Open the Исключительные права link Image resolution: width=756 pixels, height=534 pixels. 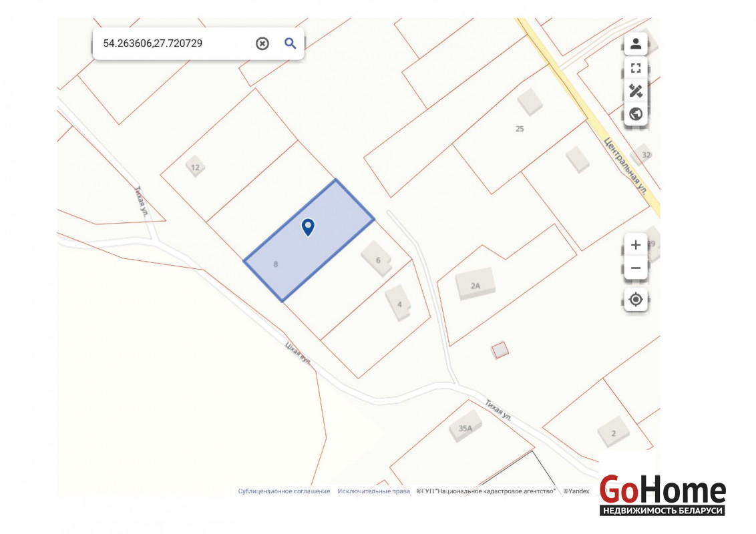(373, 491)
